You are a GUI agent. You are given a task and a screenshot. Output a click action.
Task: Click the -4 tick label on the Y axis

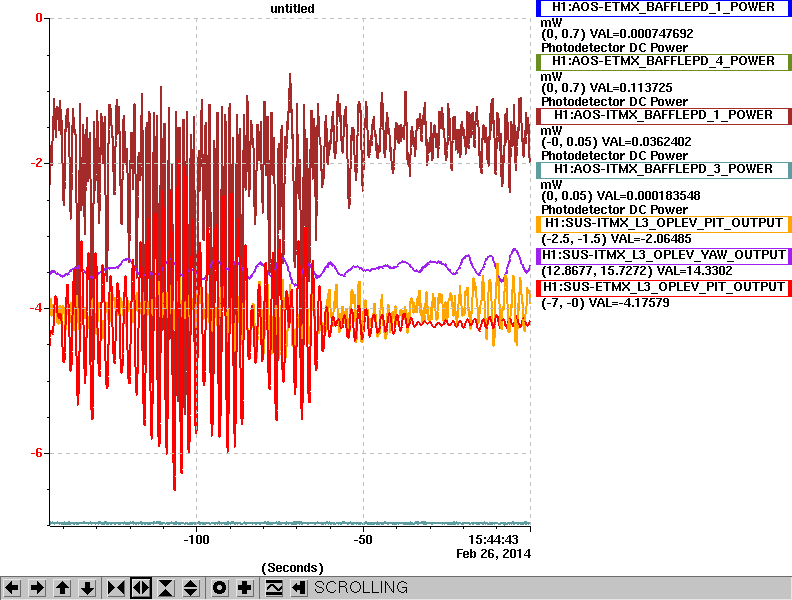tap(37, 308)
